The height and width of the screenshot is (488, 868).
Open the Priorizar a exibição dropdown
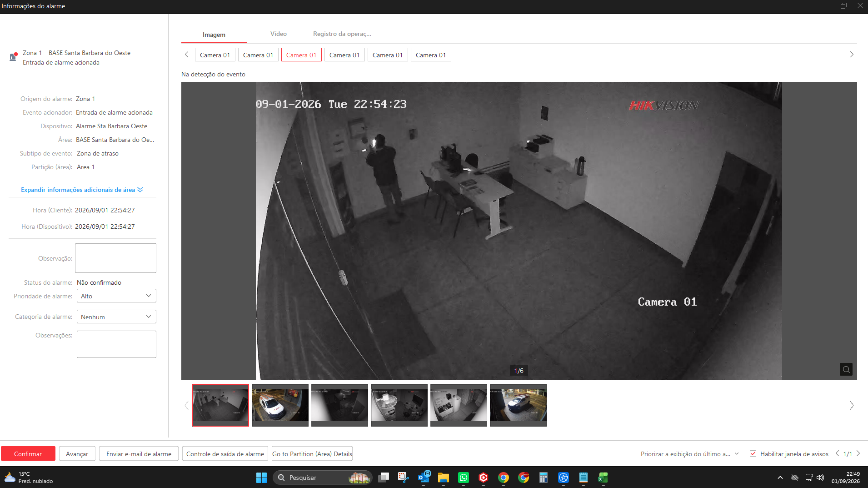[690, 454]
